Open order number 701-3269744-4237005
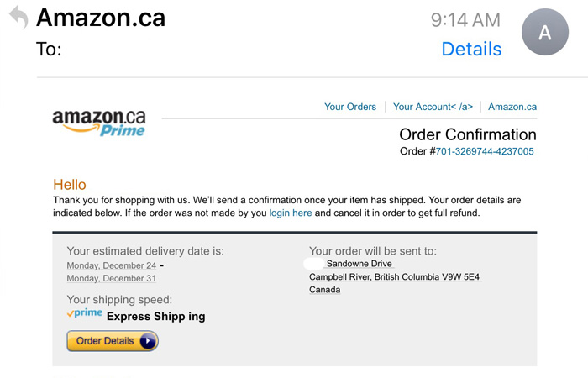 (485, 151)
